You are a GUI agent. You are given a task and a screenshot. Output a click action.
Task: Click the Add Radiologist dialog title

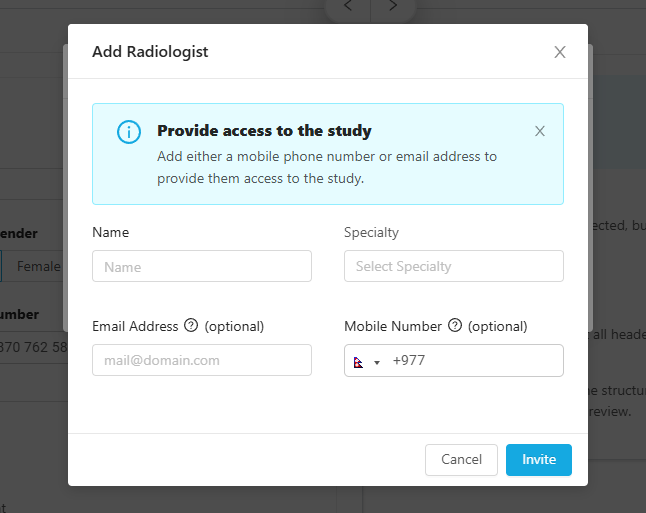(x=150, y=52)
